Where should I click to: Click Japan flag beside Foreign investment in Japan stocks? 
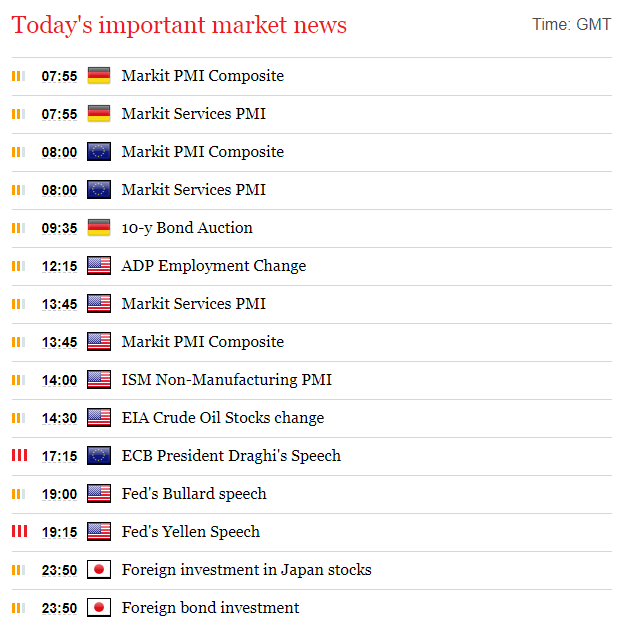click(x=99, y=570)
